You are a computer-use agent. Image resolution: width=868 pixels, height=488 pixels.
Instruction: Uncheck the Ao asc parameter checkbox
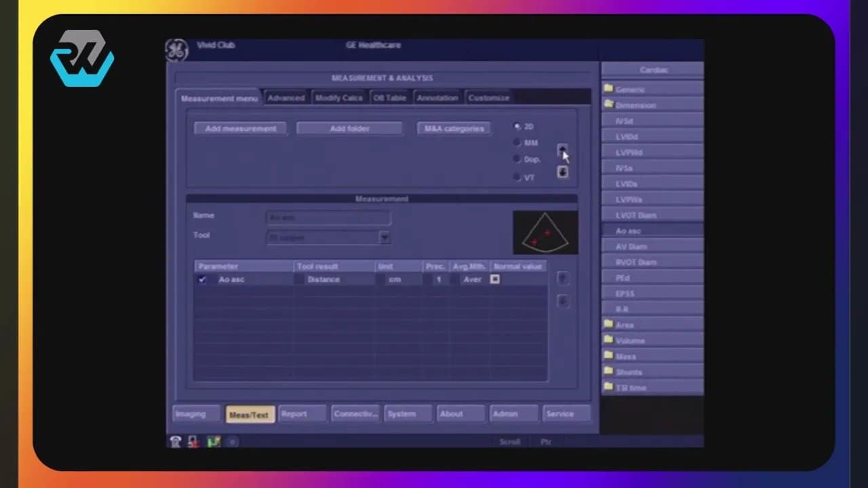[x=202, y=279]
